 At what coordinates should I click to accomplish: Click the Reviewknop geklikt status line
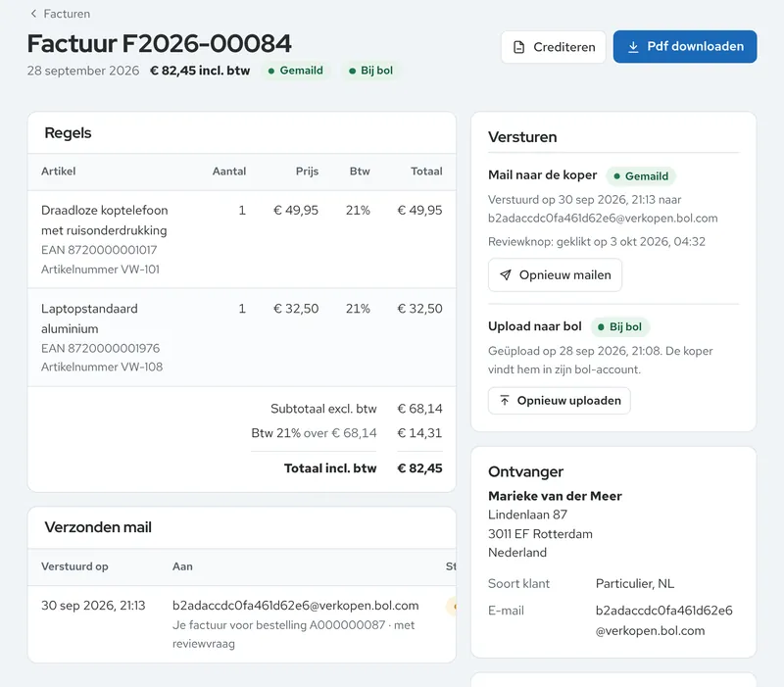coord(597,241)
